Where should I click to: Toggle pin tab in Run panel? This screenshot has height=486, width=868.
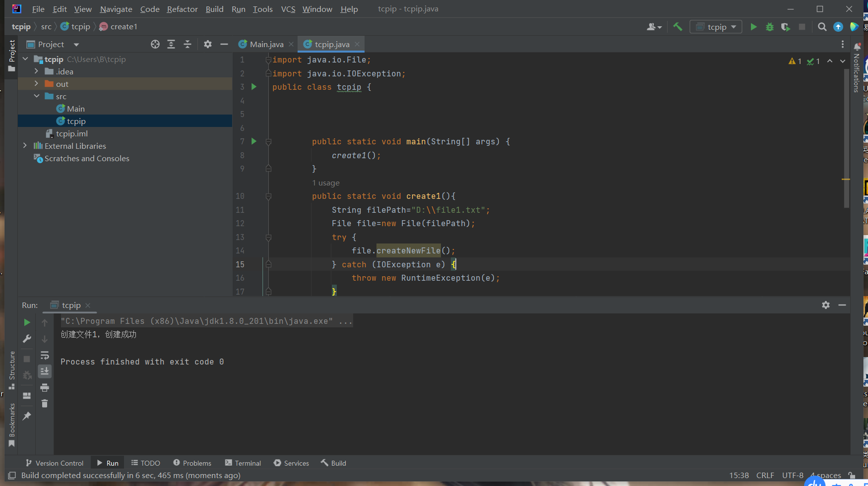pyautogui.click(x=27, y=416)
